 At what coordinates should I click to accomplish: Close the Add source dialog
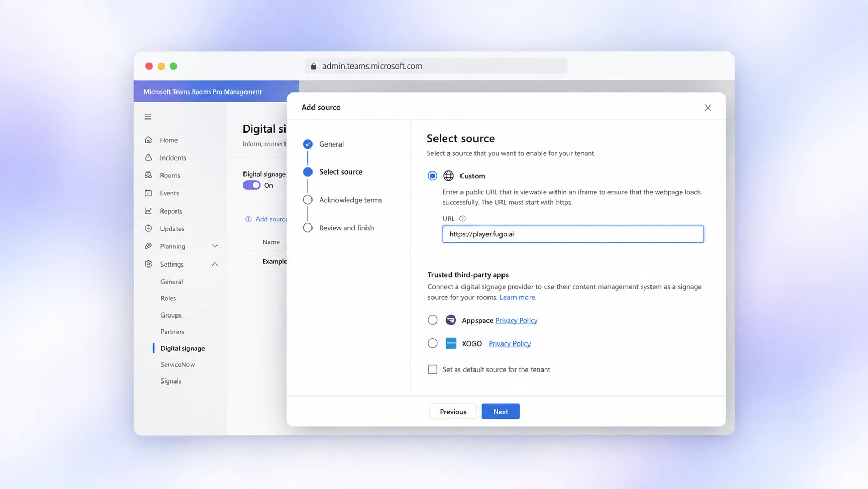[x=708, y=108]
